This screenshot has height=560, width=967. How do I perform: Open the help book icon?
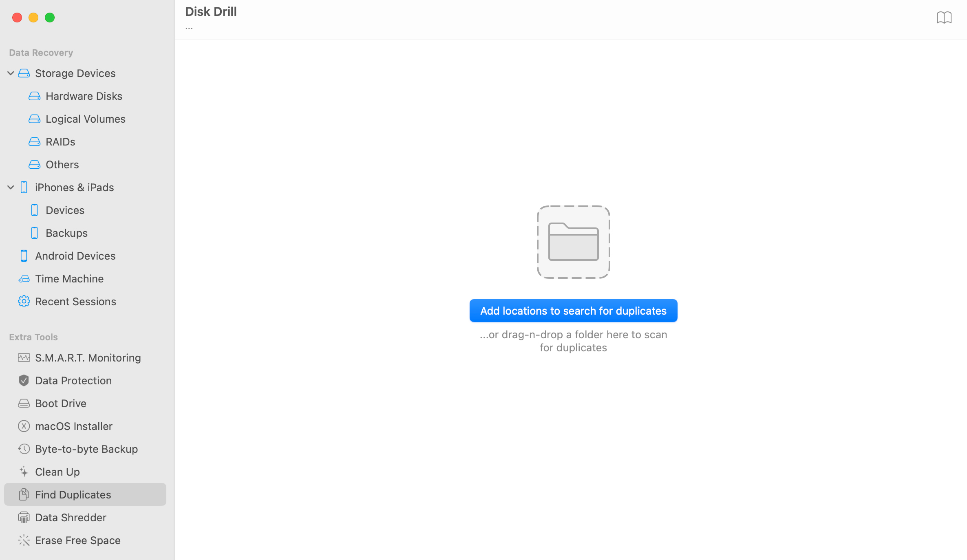pos(944,18)
